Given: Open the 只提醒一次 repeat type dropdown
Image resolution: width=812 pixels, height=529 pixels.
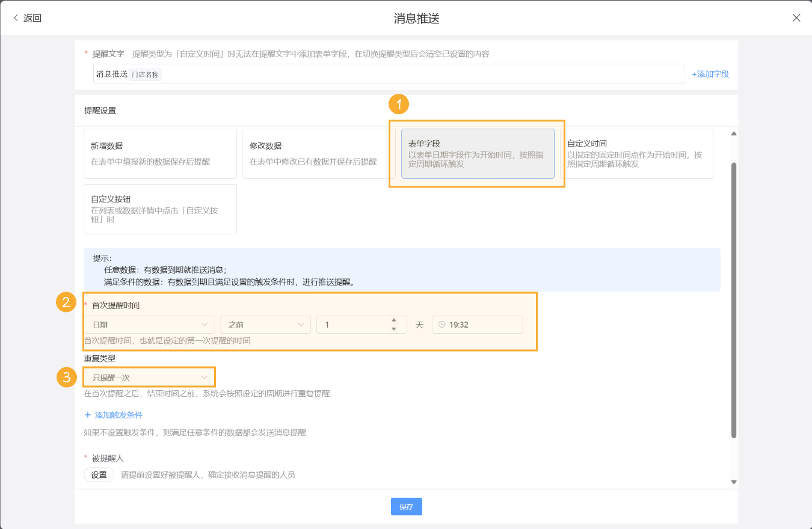Looking at the screenshot, I should [x=149, y=377].
